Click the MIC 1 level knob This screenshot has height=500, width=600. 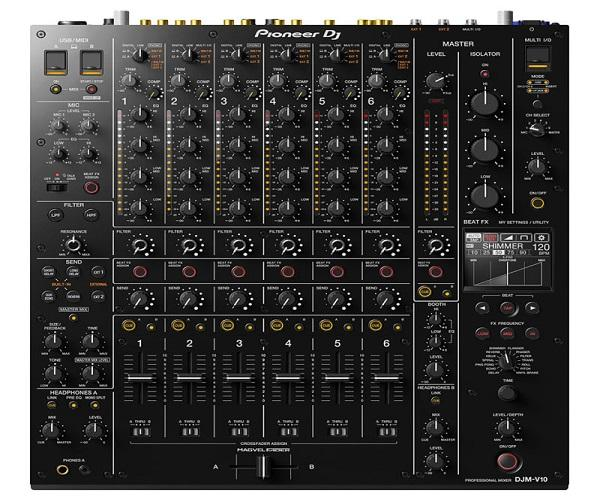pos(59,124)
